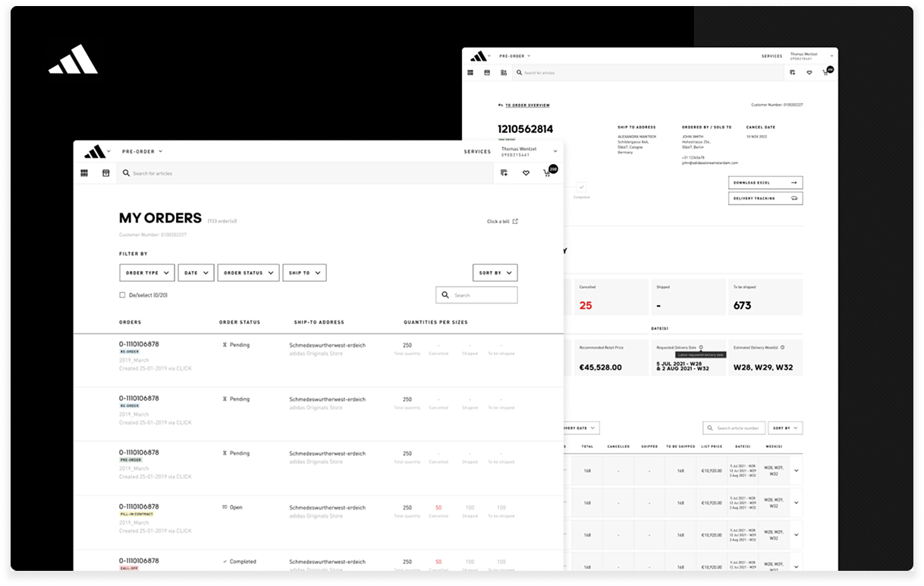Expand the first article row chevron
This screenshot has height=586, width=924.
[796, 471]
